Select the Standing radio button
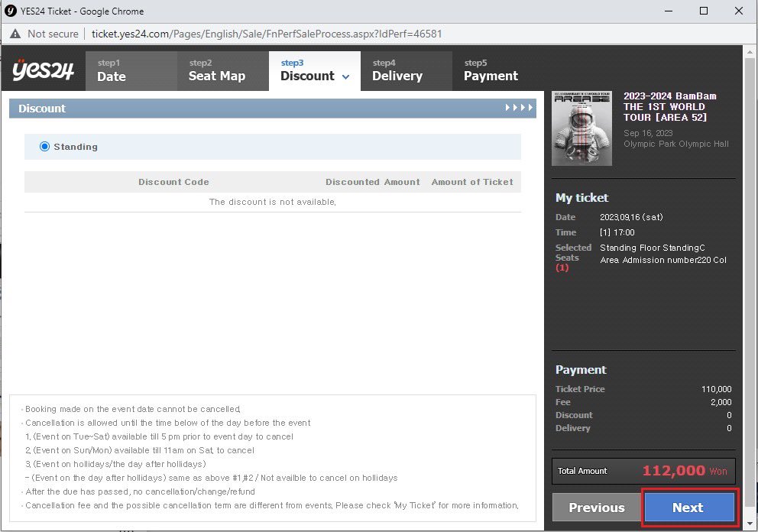The image size is (758, 532). 44,147
